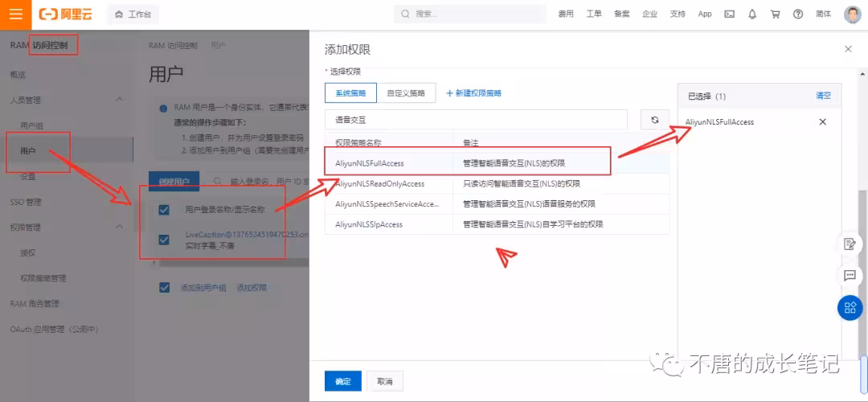
Task: Open 设置 in the sidebar
Action: [x=27, y=177]
